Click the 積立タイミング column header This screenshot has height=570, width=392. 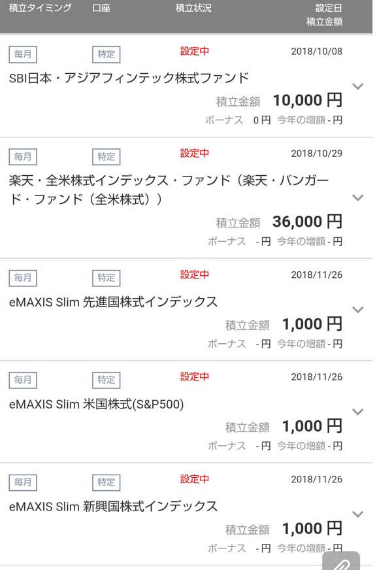pos(40,8)
